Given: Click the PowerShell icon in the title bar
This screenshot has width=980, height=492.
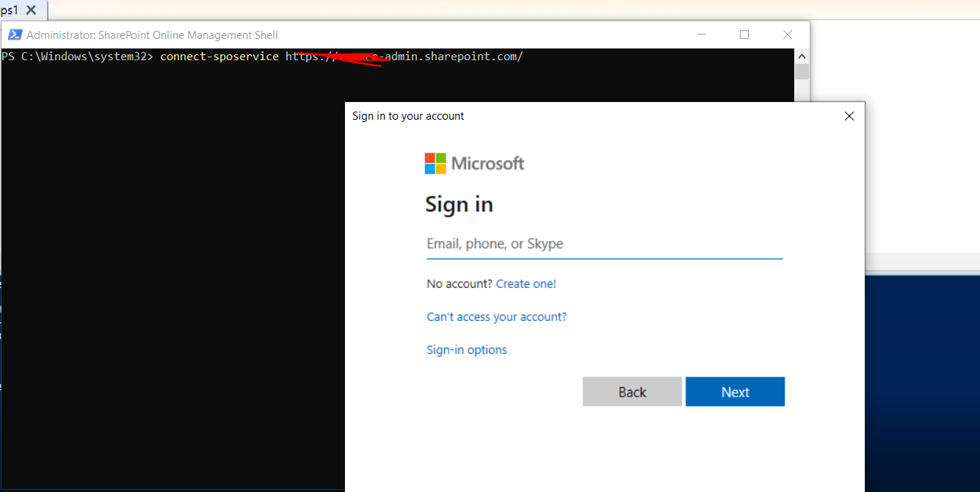Looking at the screenshot, I should coord(15,34).
